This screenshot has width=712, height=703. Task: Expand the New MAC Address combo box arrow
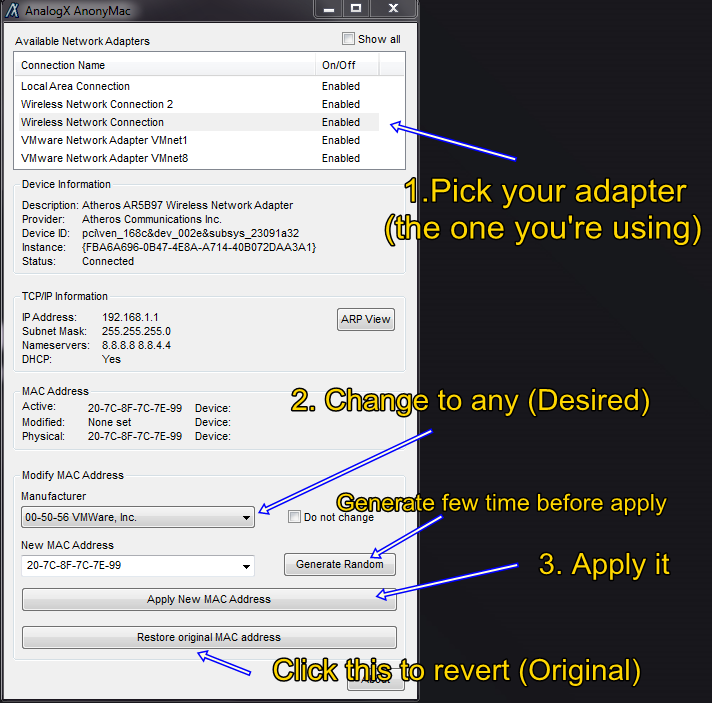coord(246,566)
